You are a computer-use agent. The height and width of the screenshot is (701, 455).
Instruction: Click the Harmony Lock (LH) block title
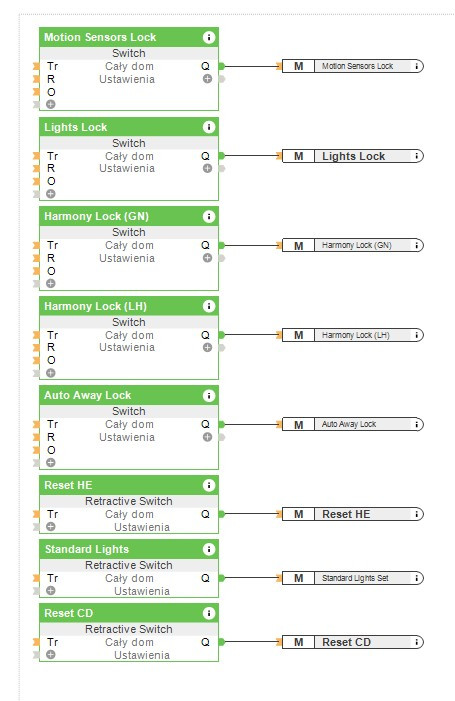(95, 306)
